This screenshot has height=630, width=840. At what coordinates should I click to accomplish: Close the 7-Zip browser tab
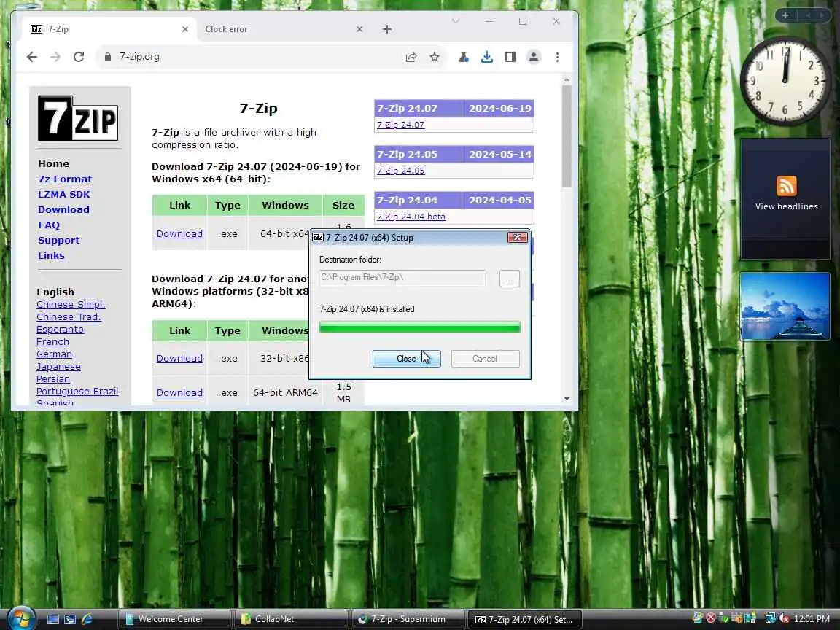click(x=184, y=29)
